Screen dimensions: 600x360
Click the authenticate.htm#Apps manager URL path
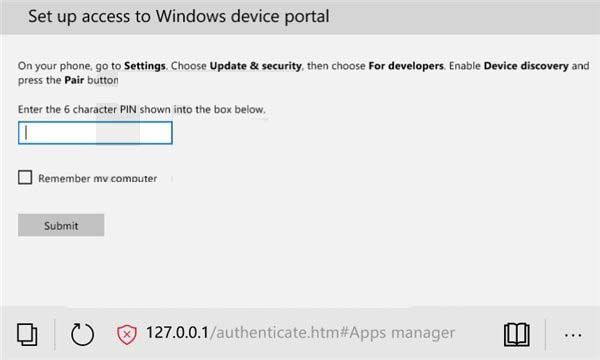point(333,333)
